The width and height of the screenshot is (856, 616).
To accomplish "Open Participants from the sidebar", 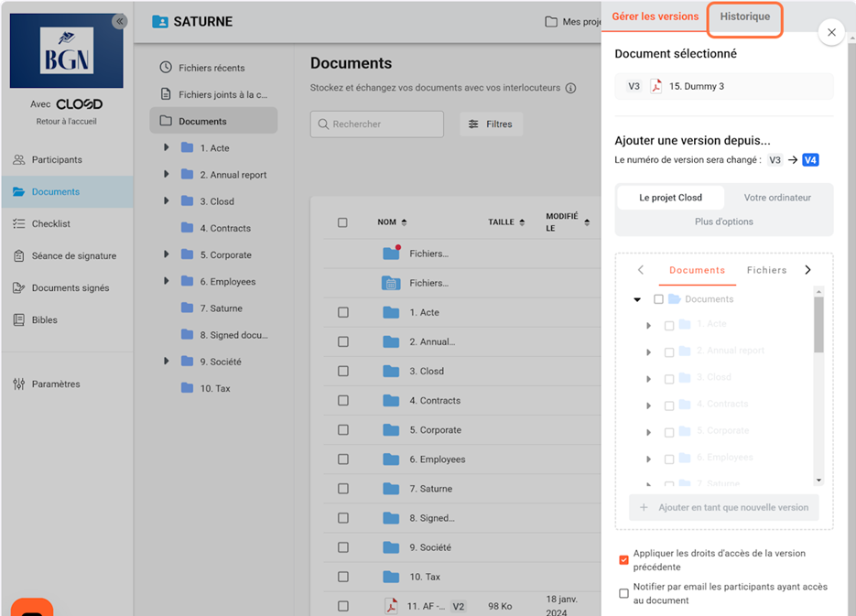I will coord(57,160).
